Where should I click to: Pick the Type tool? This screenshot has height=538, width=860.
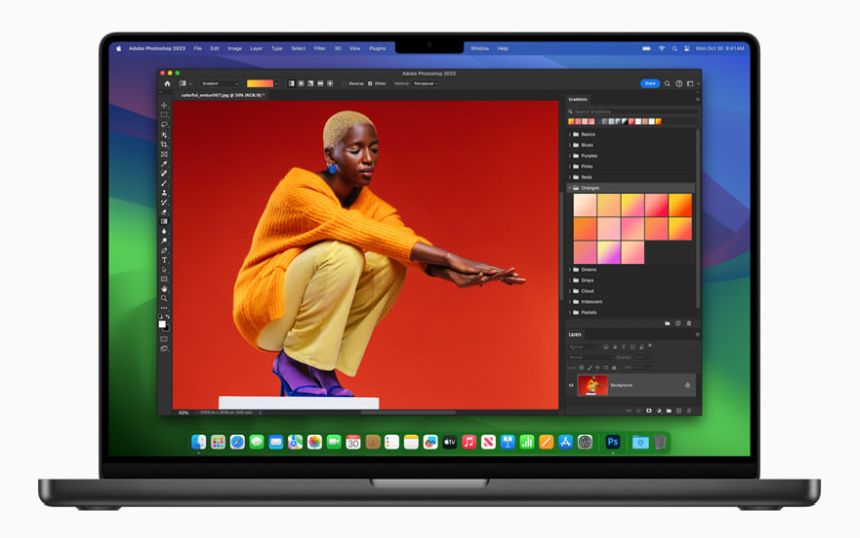point(164,260)
